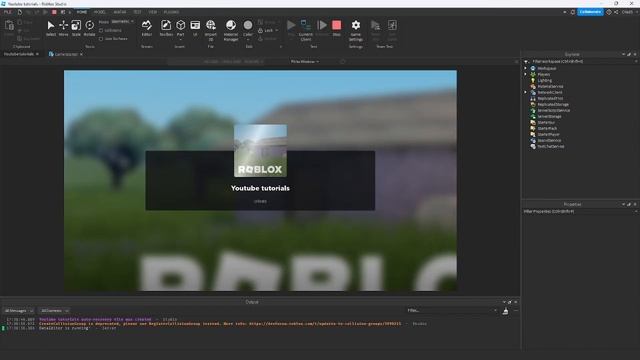
Task: Click the Collaborate button
Action: pos(590,12)
